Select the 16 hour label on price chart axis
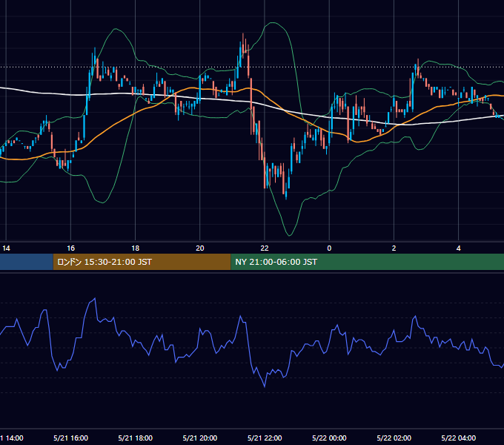The height and width of the screenshot is (445, 504). point(70,248)
